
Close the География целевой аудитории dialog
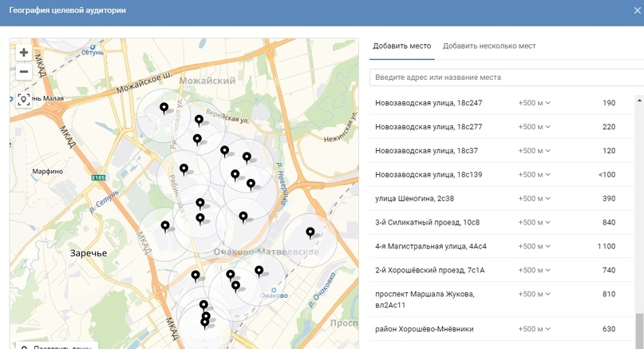[637, 10]
